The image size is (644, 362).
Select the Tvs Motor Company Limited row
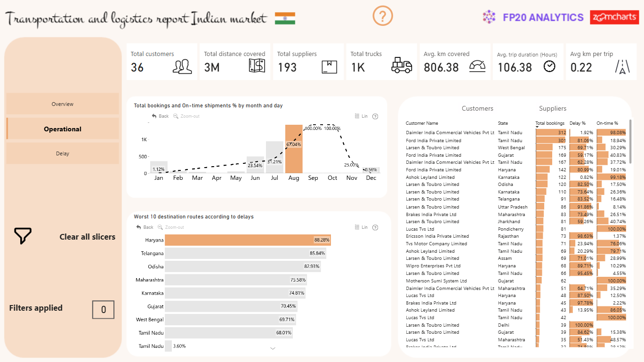click(x=516, y=244)
